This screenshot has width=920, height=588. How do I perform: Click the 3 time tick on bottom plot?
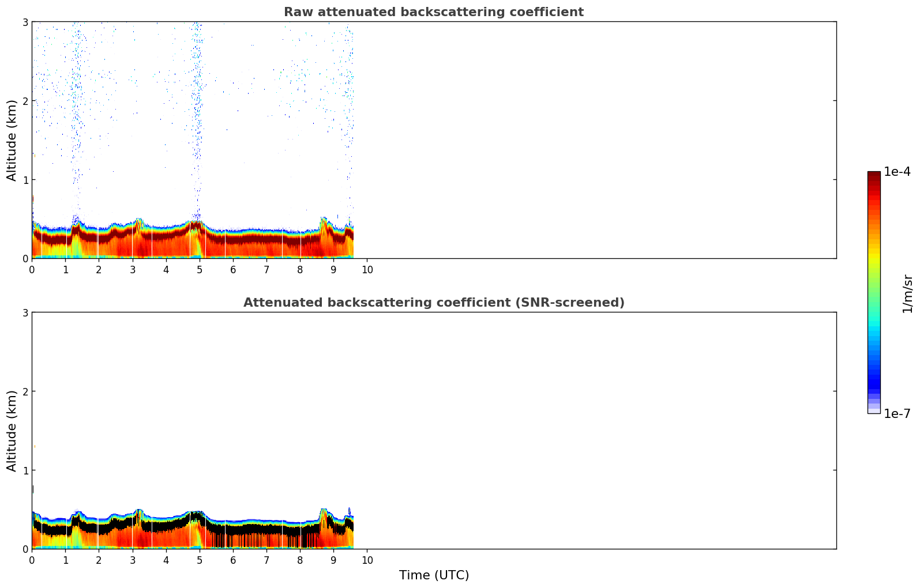click(x=133, y=560)
